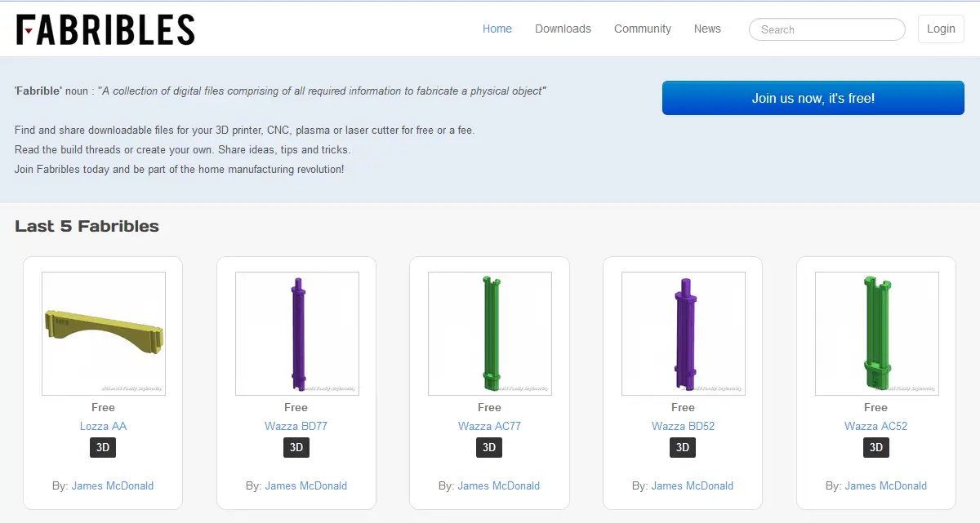The image size is (980, 523).
Task: Open the Wazza AC77 model thumbnail
Action: (490, 334)
